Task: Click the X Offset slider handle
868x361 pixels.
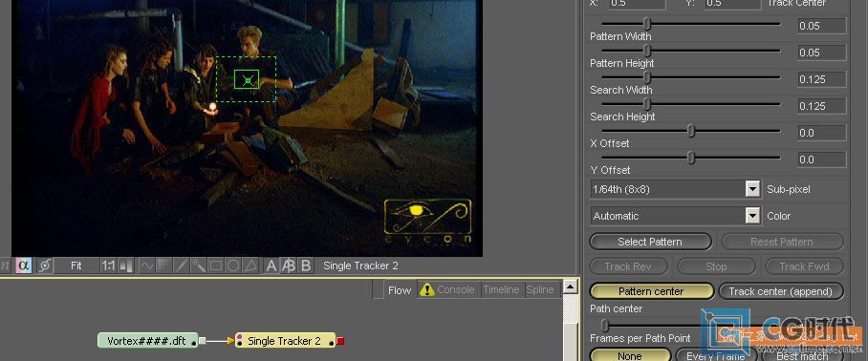Action: click(x=691, y=131)
